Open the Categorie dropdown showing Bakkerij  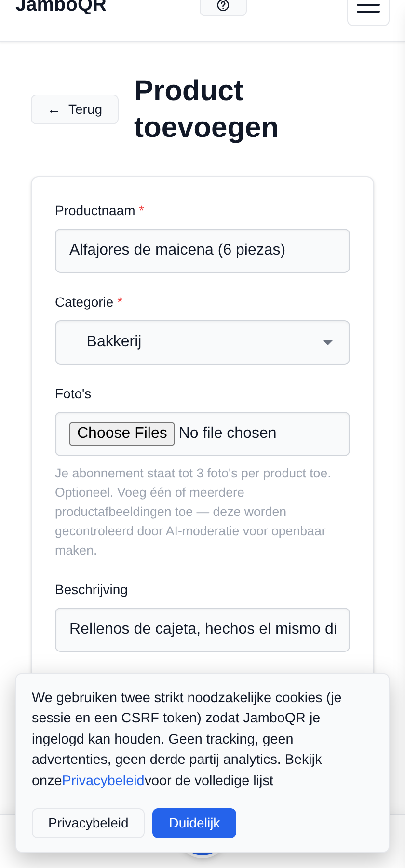pos(202,342)
